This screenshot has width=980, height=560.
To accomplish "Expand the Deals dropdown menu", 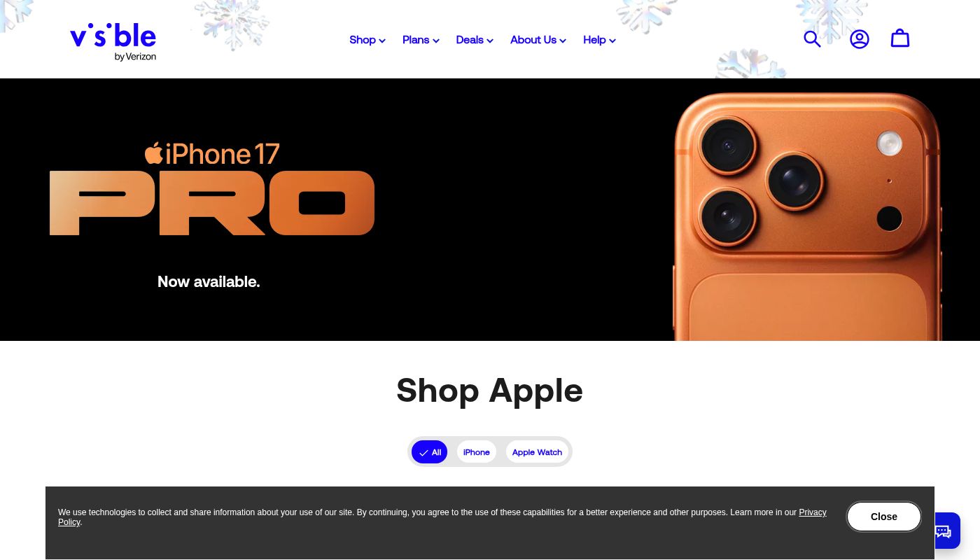I will coord(475,40).
